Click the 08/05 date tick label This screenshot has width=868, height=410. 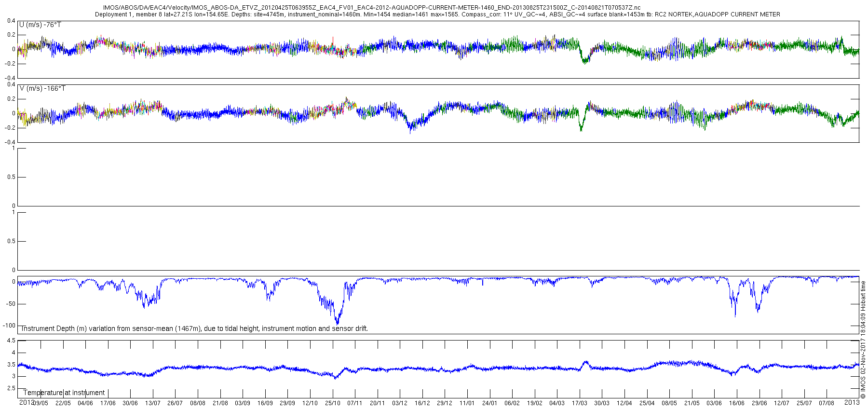click(x=669, y=403)
